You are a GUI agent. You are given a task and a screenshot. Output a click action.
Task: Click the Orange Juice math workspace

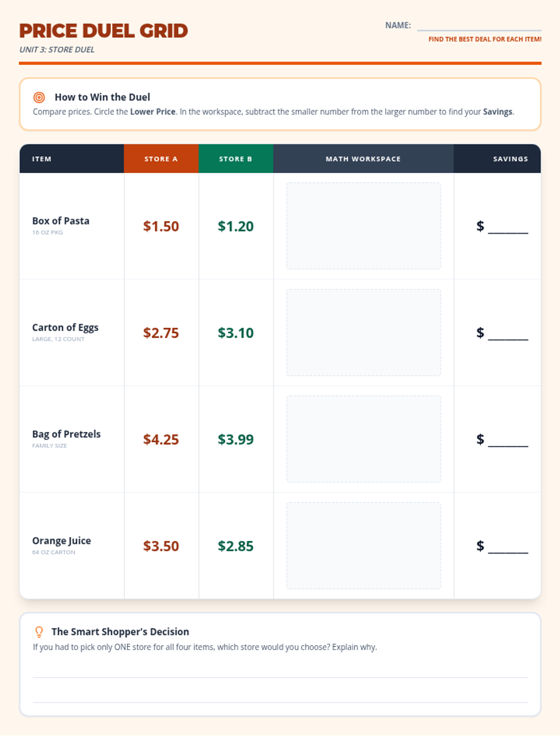(364, 545)
